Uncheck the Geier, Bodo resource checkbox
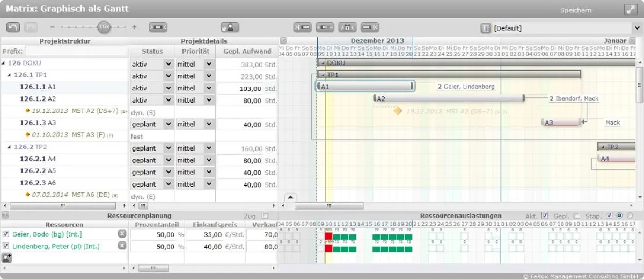Viewport: 644px width, 279px height. pyautogui.click(x=6, y=234)
